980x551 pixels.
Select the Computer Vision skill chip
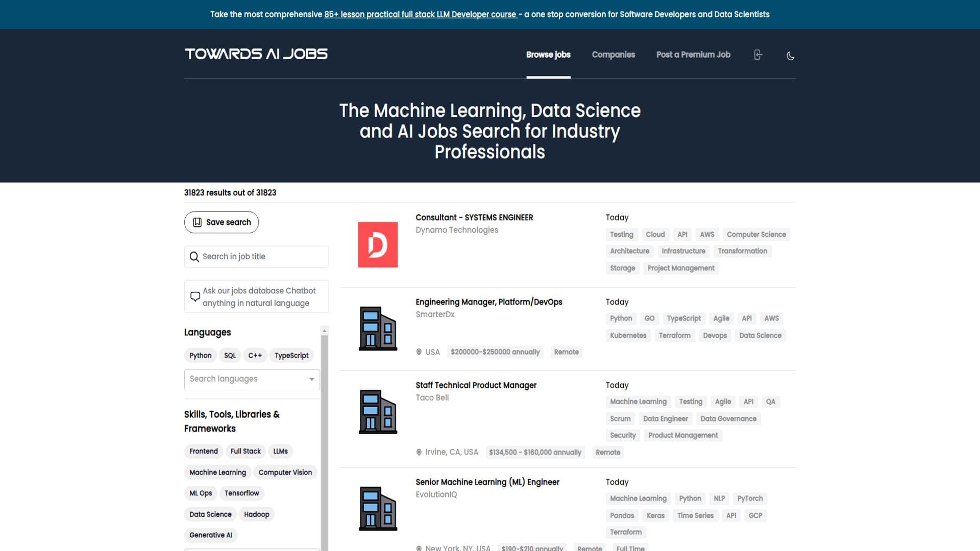point(285,472)
